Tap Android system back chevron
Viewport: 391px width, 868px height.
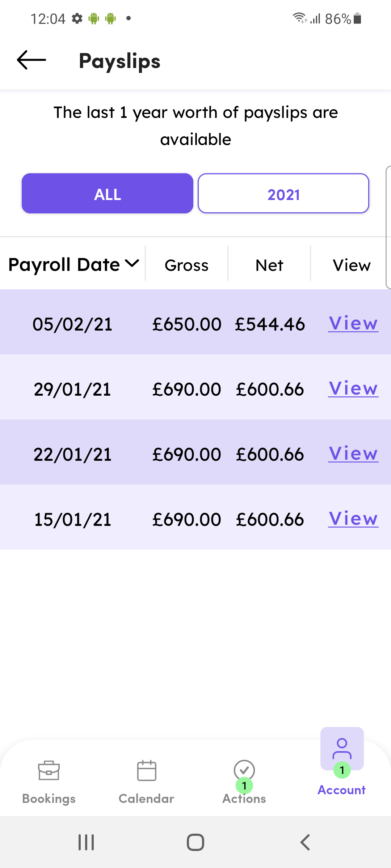click(x=305, y=842)
